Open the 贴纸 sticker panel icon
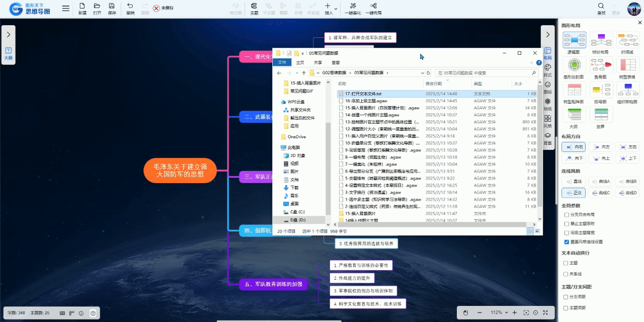This screenshot has width=644, height=322. click(548, 102)
